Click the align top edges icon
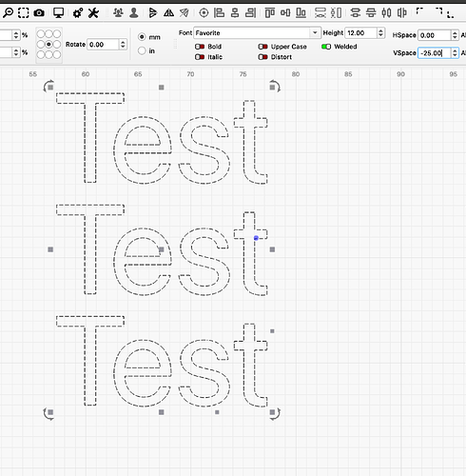This screenshot has height=476, width=466. [270, 13]
